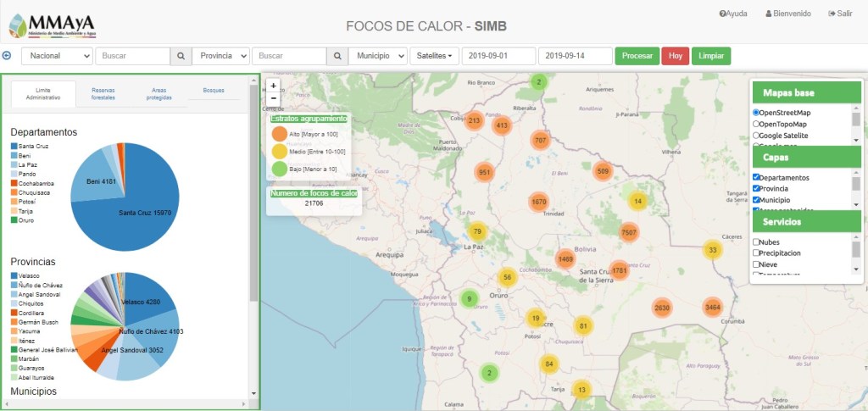Expand the Satelites dropdown
The image size is (868, 411).
coord(434,56)
